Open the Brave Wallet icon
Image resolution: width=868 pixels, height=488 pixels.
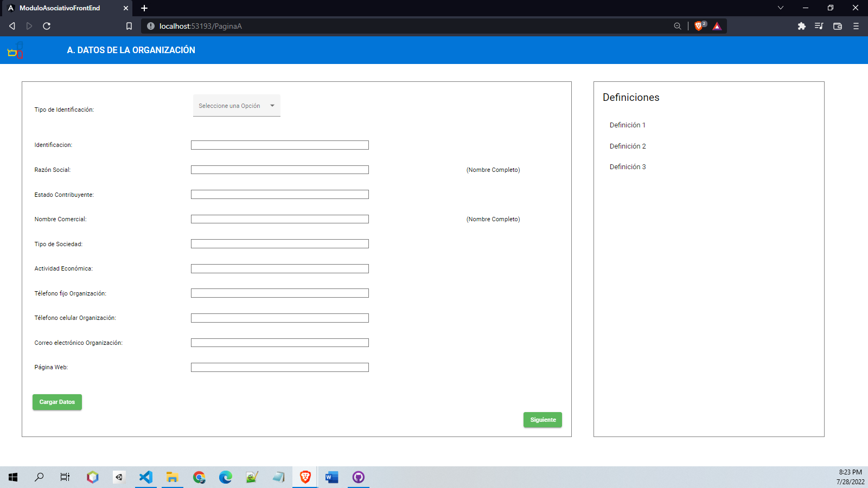838,26
